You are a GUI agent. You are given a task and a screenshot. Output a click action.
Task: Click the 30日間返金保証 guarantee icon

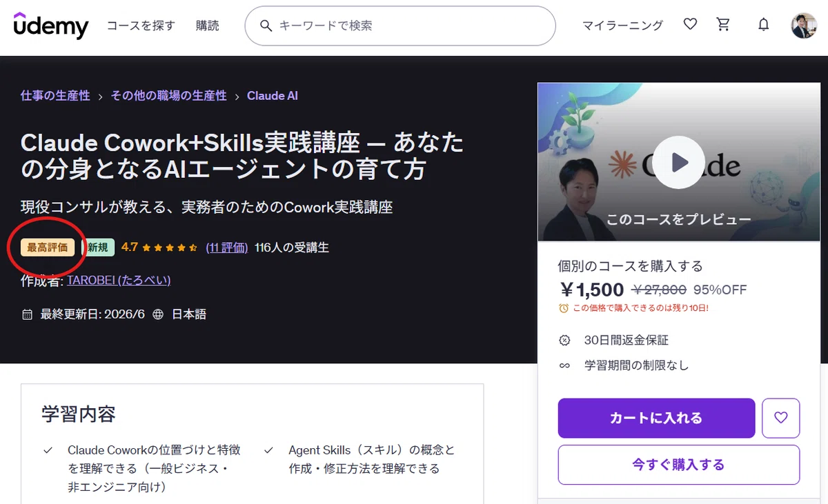point(564,340)
